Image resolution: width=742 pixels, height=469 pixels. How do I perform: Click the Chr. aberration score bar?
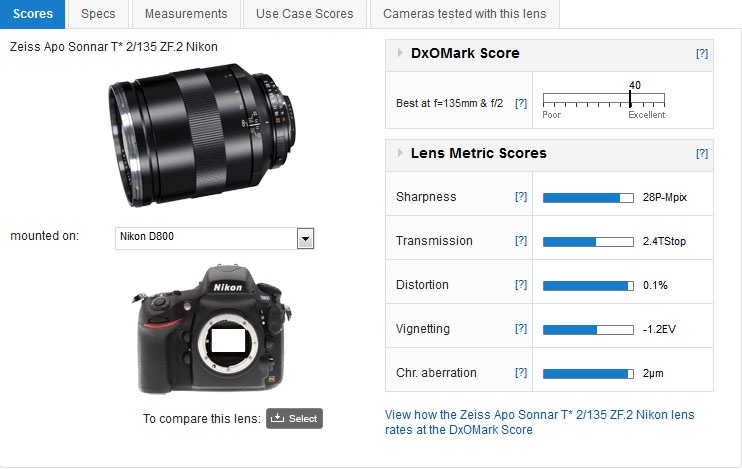588,374
